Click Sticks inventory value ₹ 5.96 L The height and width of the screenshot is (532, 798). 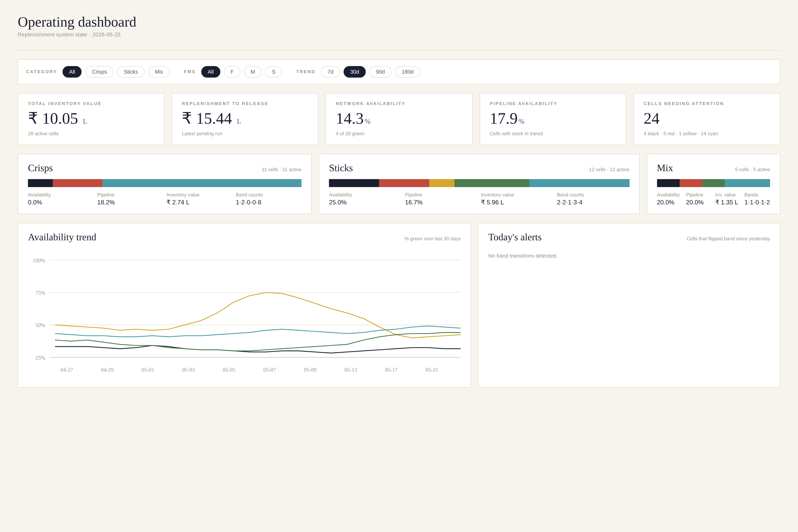pyautogui.click(x=492, y=203)
